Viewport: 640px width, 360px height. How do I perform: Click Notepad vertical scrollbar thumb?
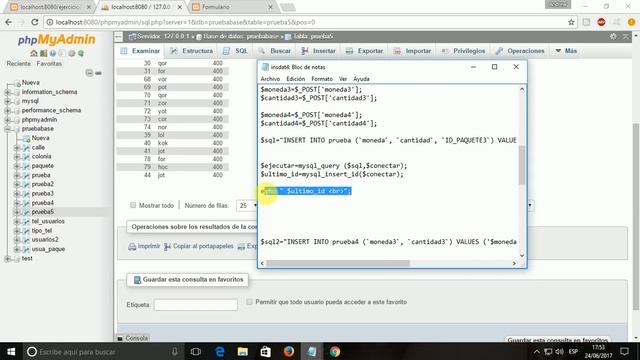pos(522,165)
